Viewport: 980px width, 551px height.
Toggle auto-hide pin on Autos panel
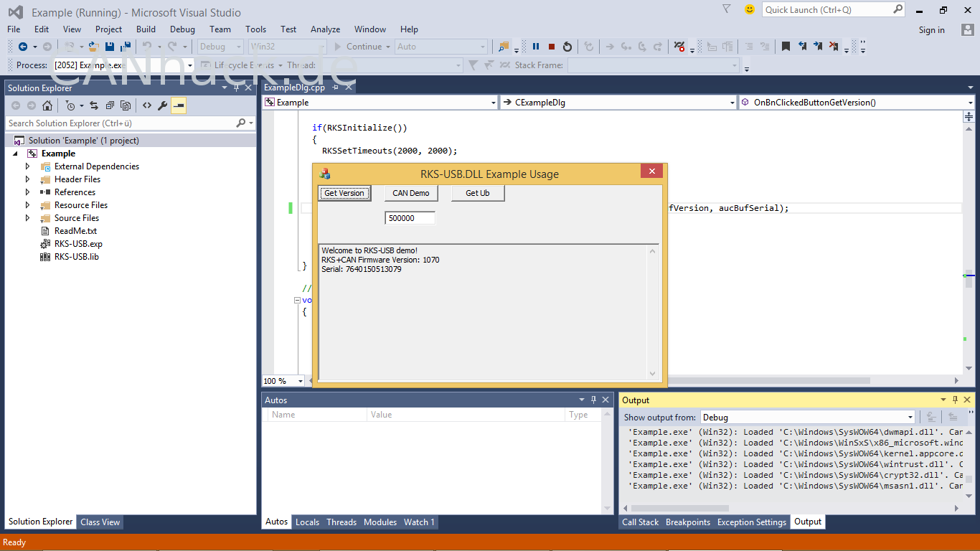(x=593, y=400)
